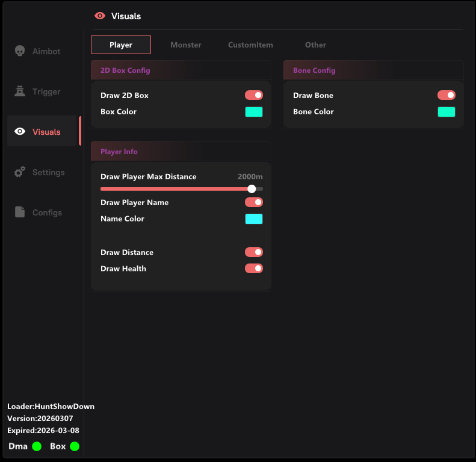
Task: Click the file icon for Configs
Action: pyautogui.click(x=20, y=212)
